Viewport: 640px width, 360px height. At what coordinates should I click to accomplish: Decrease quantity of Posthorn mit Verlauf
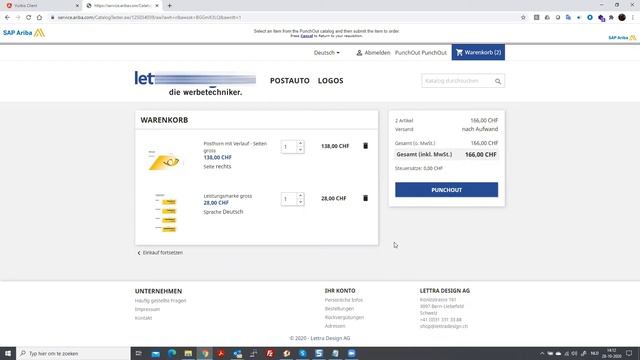[300, 150]
